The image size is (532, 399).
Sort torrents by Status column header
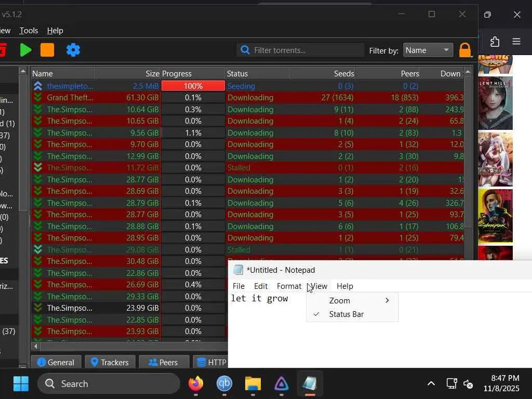257,74
